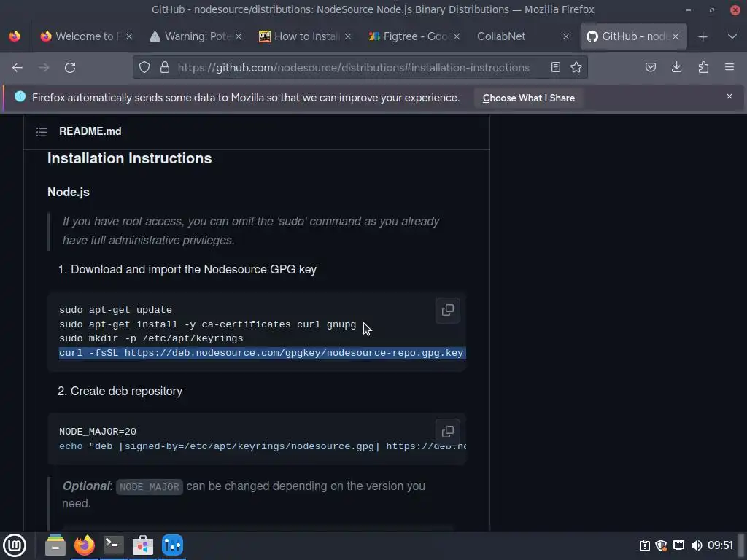
Task: Open the Linux Mint start menu
Action: pos(15,545)
